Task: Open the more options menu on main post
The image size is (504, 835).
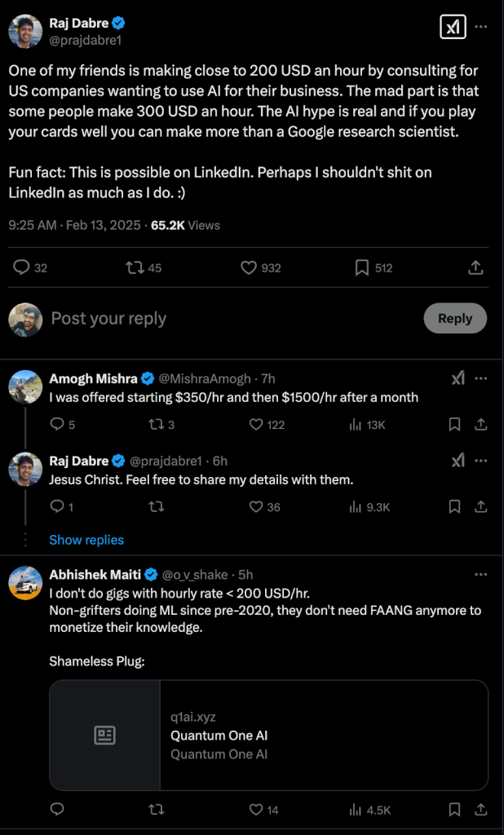Action: [x=481, y=27]
